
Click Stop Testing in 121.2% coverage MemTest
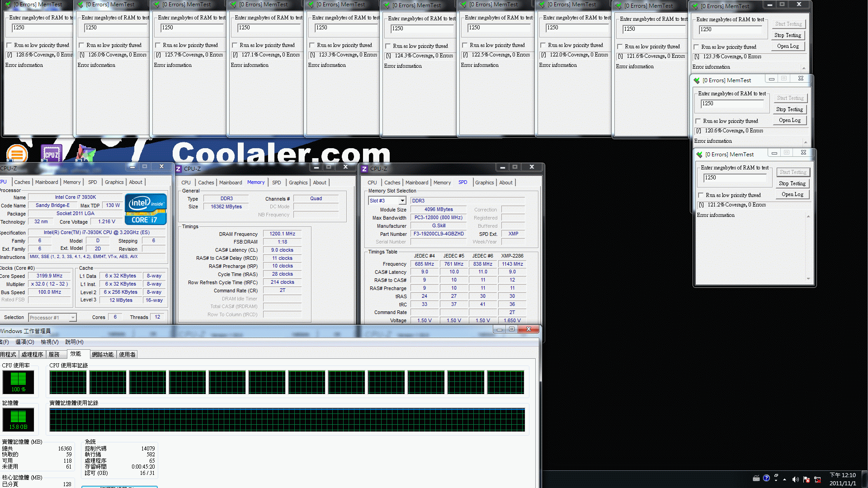pos(793,183)
